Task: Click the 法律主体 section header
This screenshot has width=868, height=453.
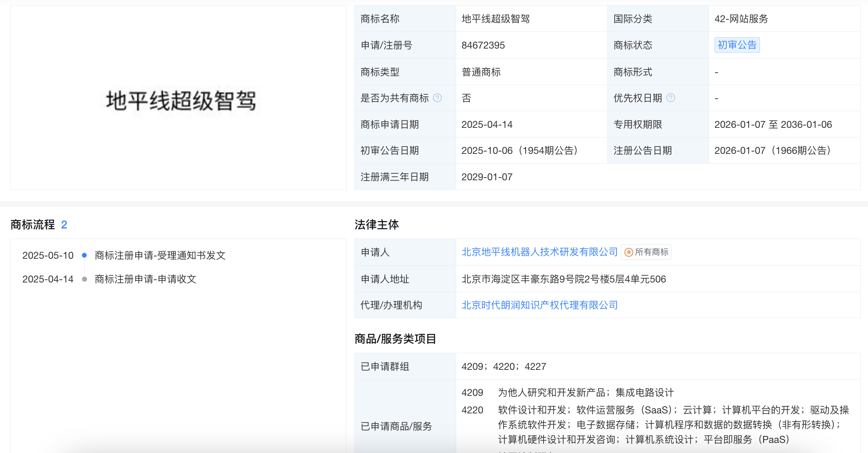Action: click(x=377, y=225)
